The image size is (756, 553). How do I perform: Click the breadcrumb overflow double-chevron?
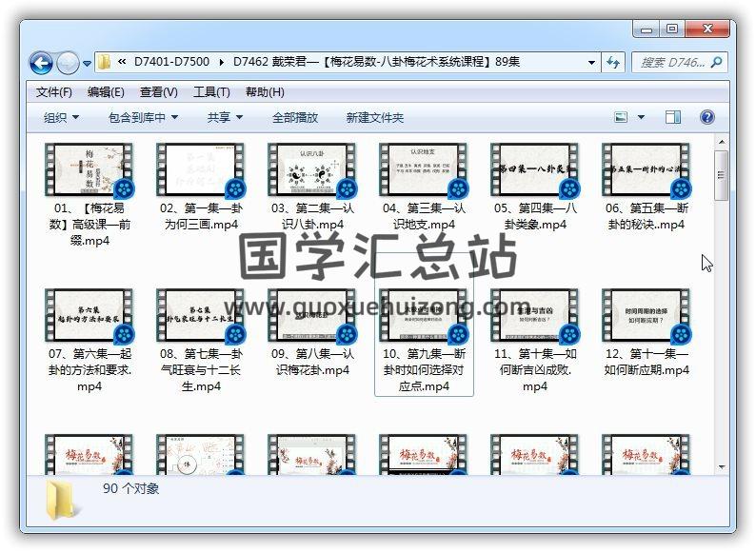click(122, 62)
